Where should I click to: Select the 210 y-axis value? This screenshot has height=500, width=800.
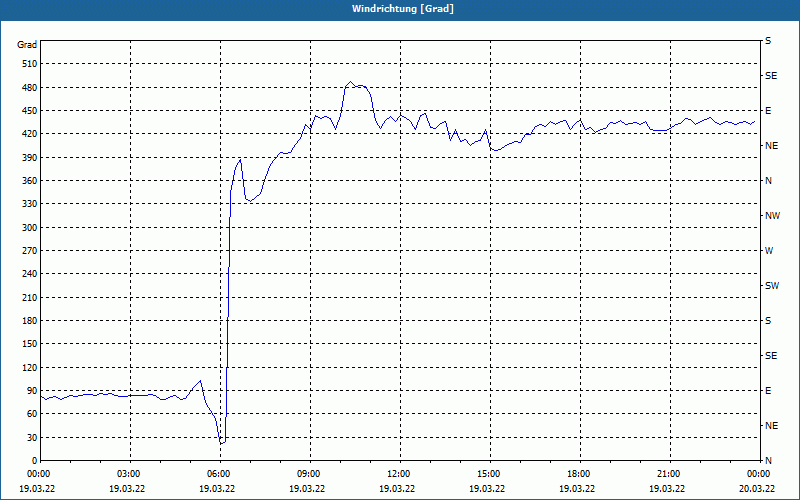click(x=30, y=297)
